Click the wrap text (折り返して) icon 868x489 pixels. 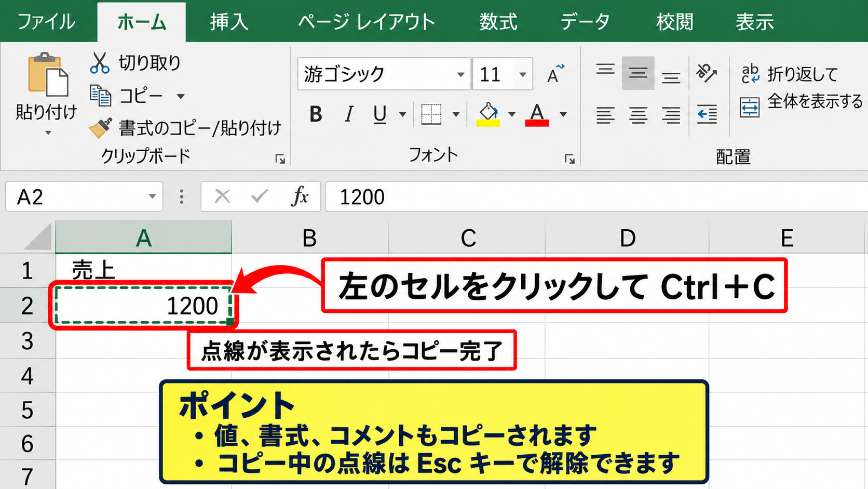pos(750,74)
